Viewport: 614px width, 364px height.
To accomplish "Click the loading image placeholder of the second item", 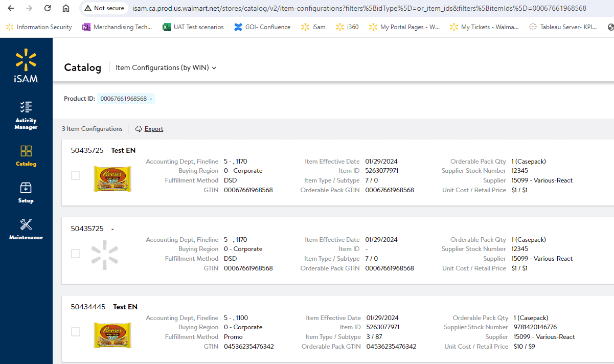I will point(105,255).
